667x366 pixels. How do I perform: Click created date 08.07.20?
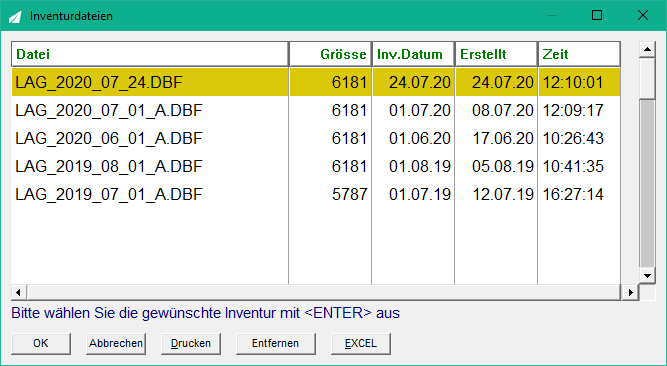pyautogui.click(x=503, y=110)
